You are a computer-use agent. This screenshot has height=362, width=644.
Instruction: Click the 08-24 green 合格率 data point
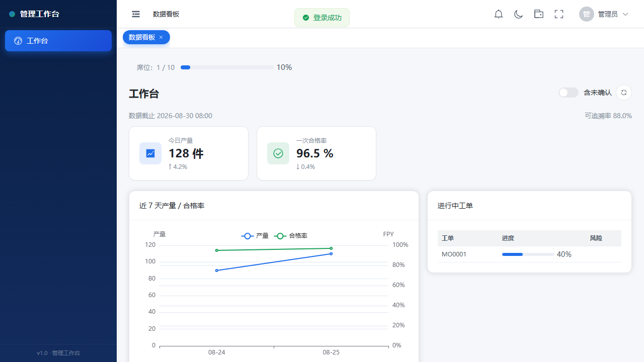point(217,250)
